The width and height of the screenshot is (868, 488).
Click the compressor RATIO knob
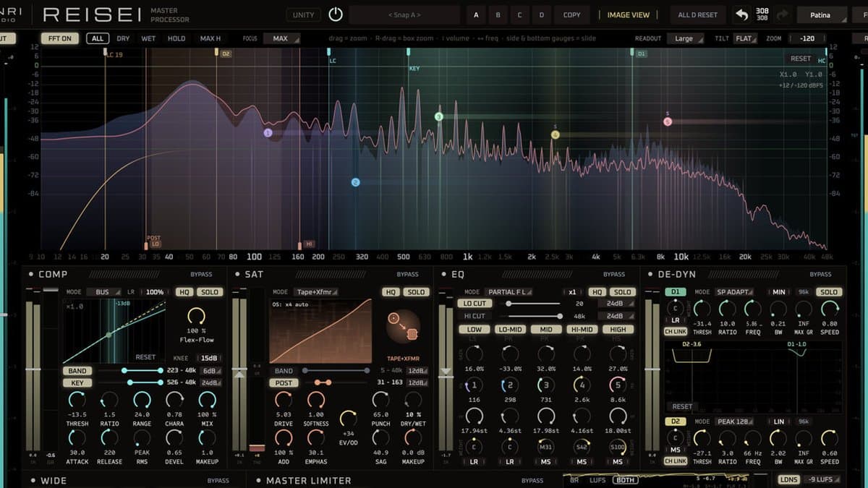click(x=109, y=399)
